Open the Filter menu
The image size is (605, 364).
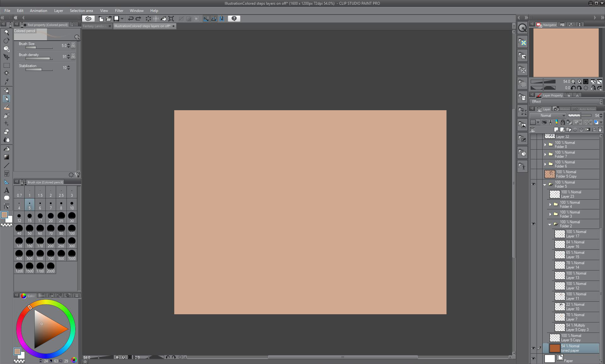[x=119, y=10]
